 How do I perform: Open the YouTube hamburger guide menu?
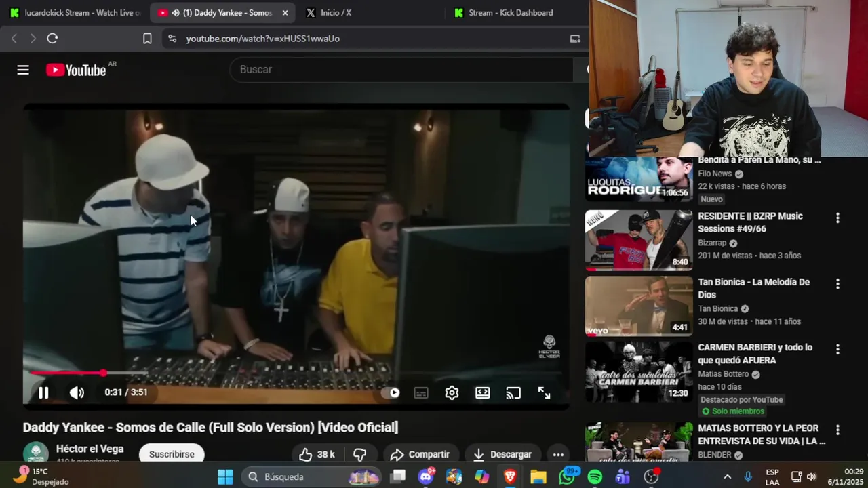(23, 70)
